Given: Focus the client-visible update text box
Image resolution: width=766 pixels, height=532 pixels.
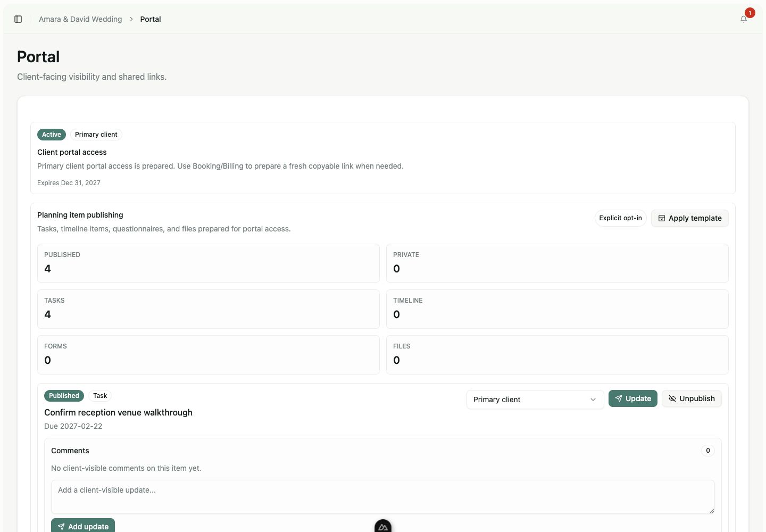Looking at the screenshot, I should pyautogui.click(x=383, y=497).
